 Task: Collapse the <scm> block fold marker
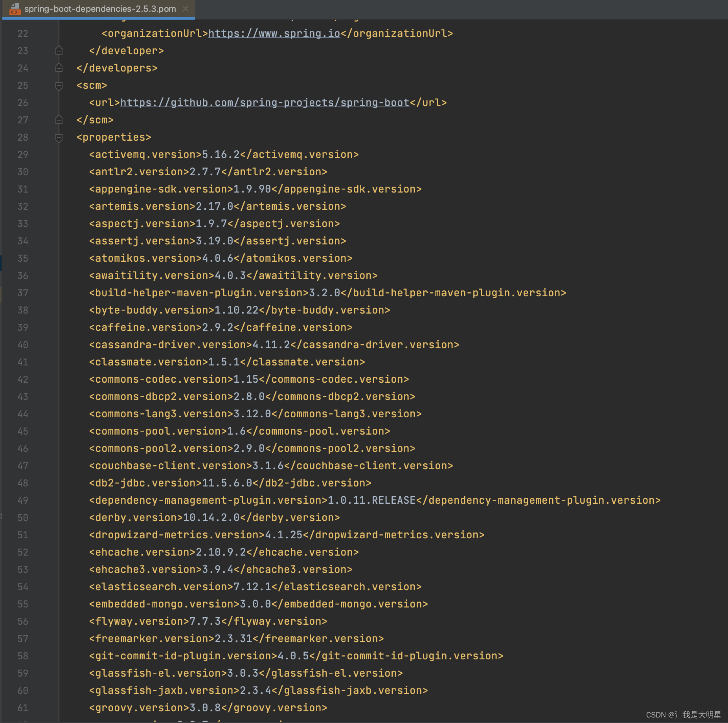(59, 86)
